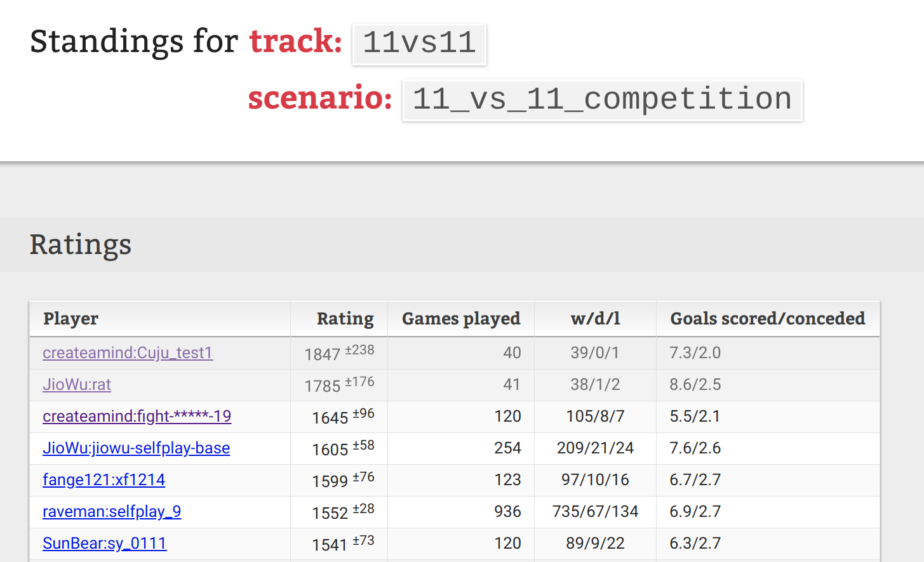
Task: Click the 936 games played cell
Action: (x=507, y=512)
